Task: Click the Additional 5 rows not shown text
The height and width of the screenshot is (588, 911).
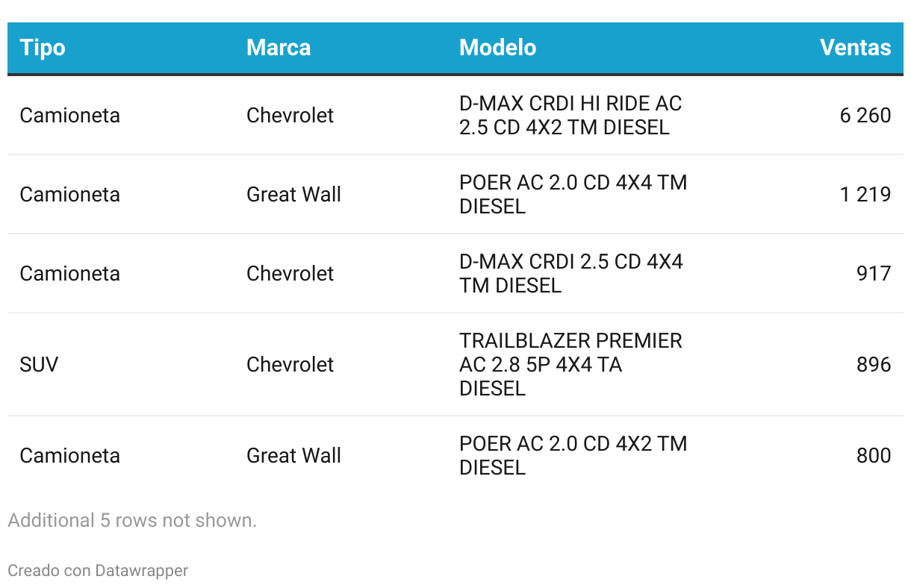Action: pos(132,520)
